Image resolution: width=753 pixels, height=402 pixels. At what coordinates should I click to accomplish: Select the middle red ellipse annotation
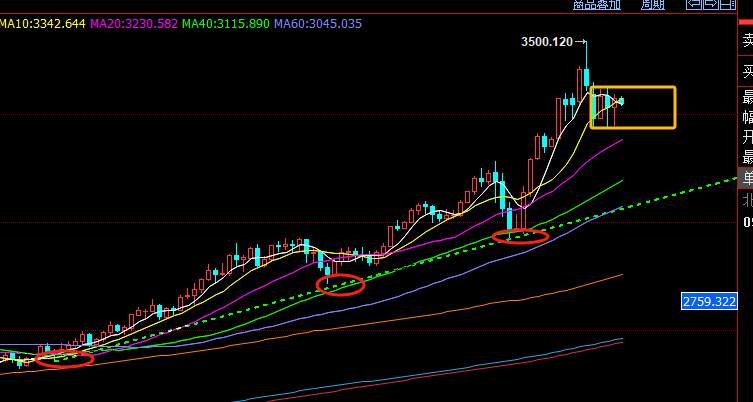(x=340, y=285)
